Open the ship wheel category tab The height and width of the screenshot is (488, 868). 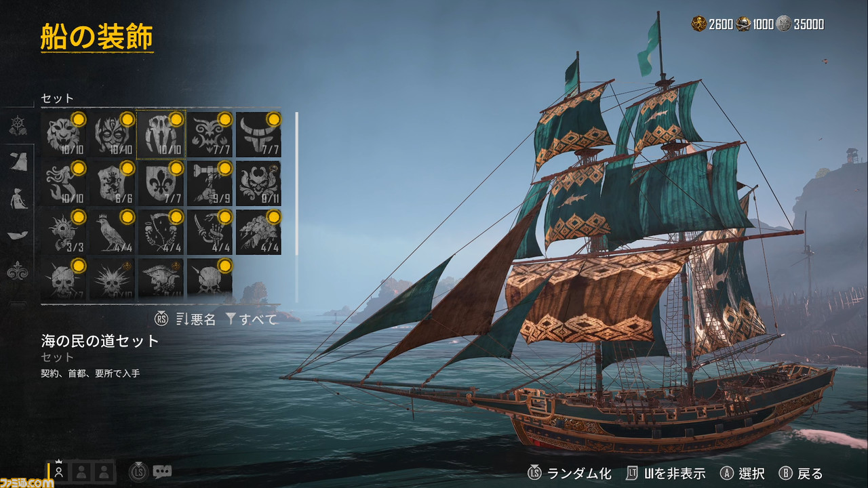click(17, 126)
